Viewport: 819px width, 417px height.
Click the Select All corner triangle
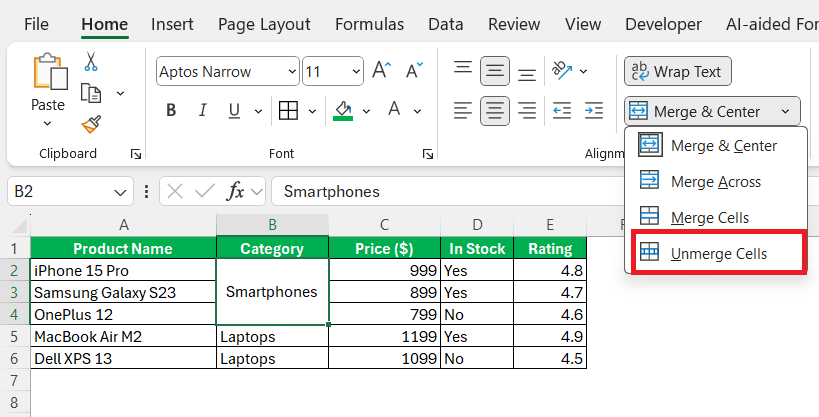click(20, 226)
